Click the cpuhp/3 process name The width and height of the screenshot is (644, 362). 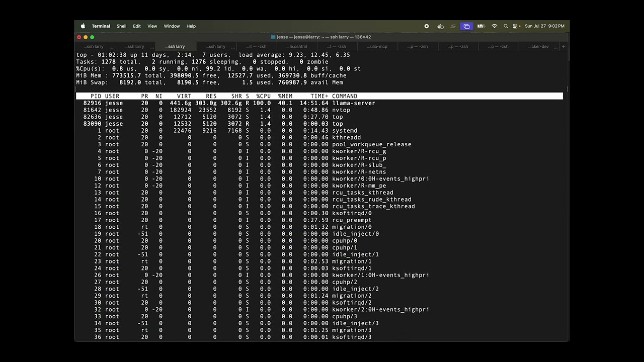(x=345, y=317)
